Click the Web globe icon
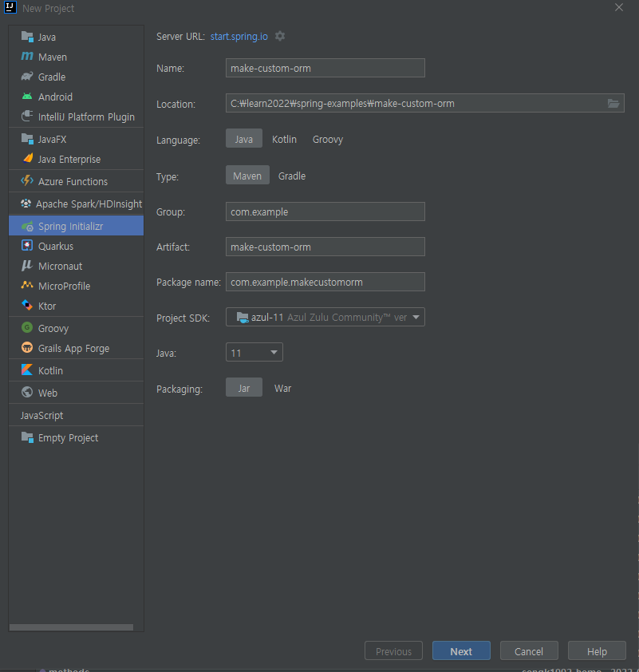 tap(27, 392)
